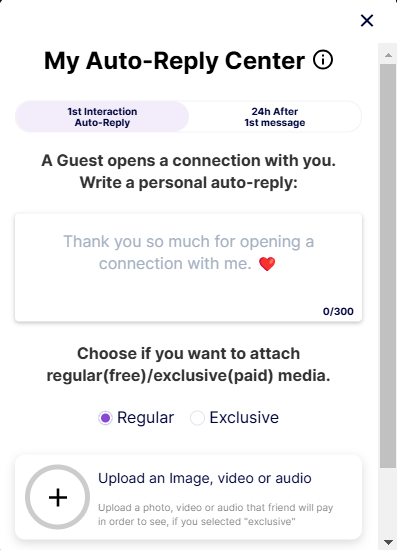Click the red heart emoji in the placeholder
This screenshot has width=397, height=550.
[267, 264]
